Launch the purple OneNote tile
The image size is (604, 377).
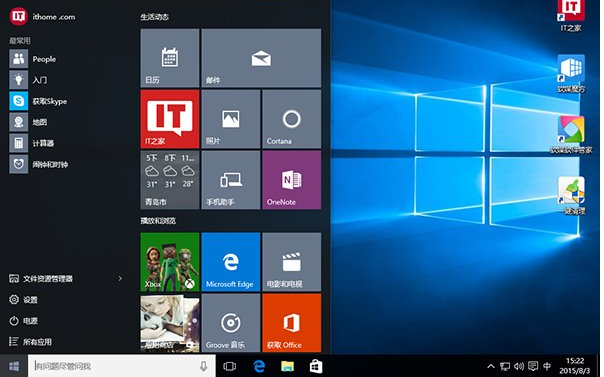(292, 180)
